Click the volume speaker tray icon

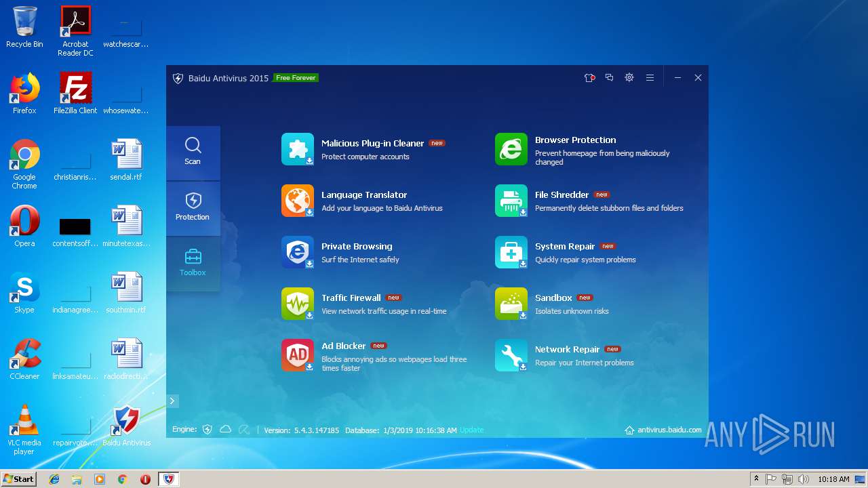coord(804,479)
